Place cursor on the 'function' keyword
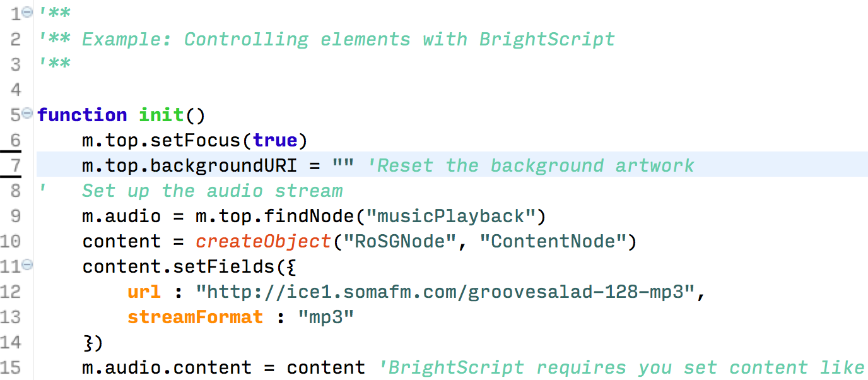The image size is (868, 380). 82,116
